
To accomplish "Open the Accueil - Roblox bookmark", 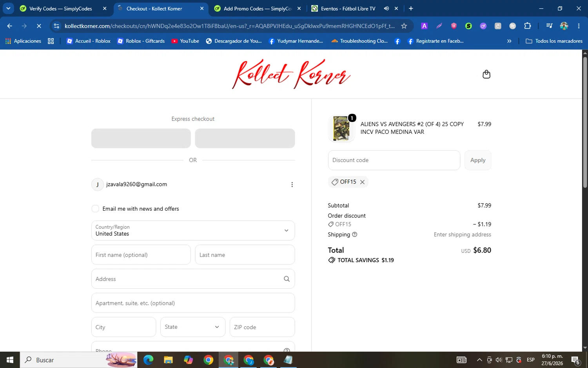I will point(89,41).
